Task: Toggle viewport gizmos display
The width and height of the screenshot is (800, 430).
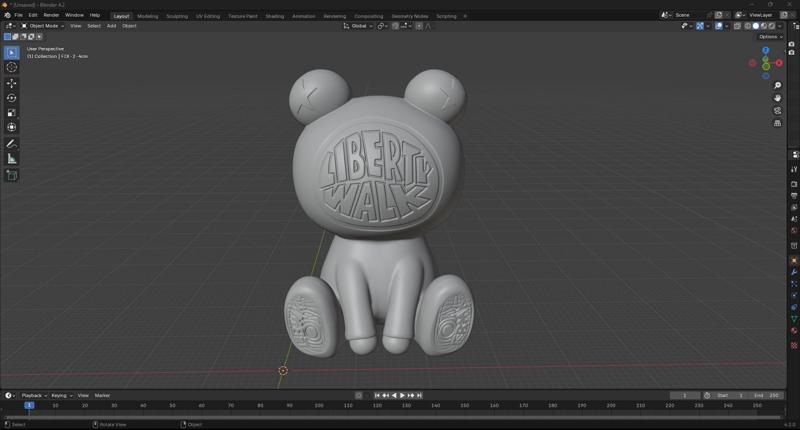Action: (700, 26)
